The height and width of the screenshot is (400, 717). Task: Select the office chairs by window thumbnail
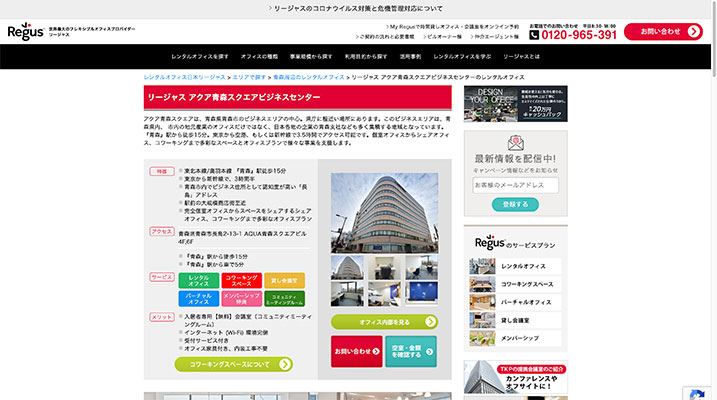coord(421,267)
